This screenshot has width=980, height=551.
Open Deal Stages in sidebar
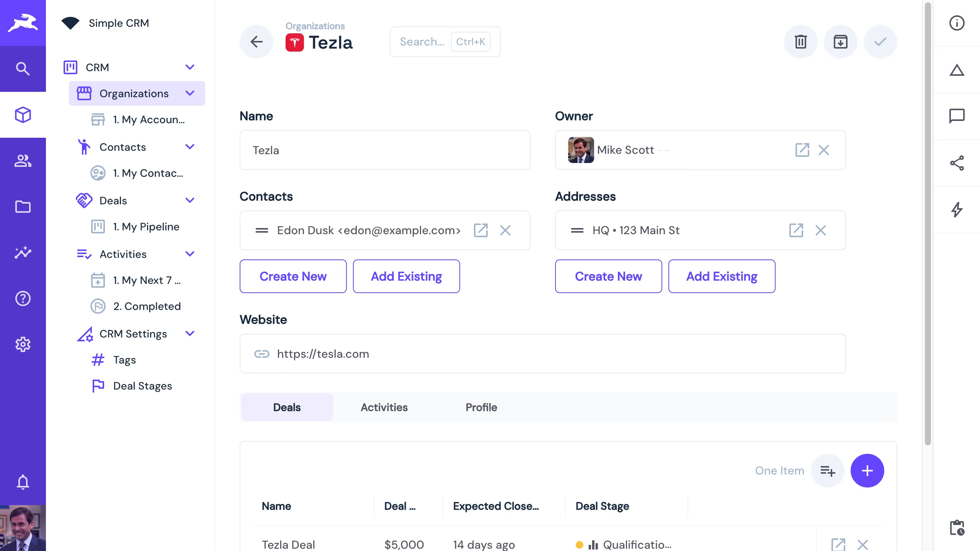click(x=142, y=386)
